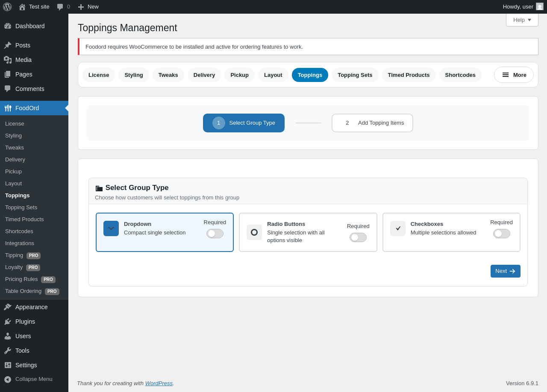The image size is (547, 392).
Task: Switch to the Topping Sets tab
Action: (355, 75)
